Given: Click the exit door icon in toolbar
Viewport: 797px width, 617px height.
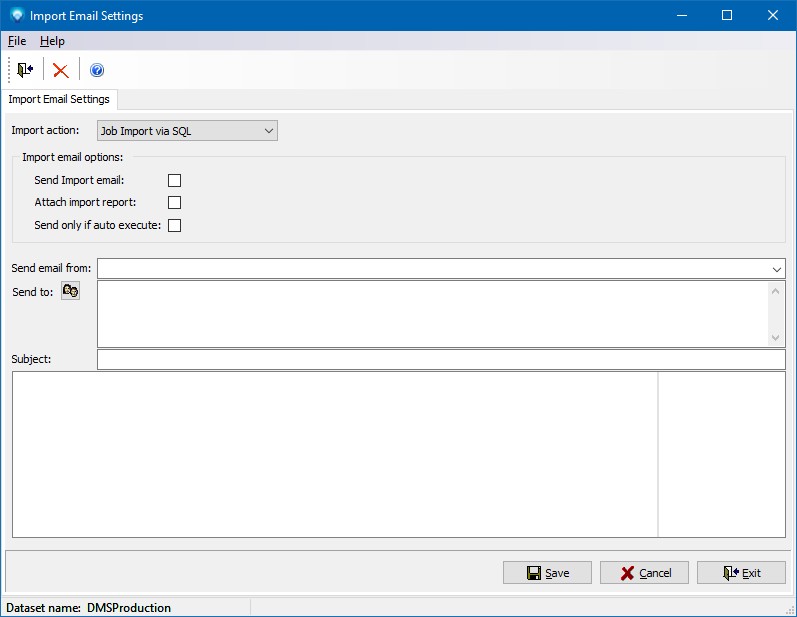Looking at the screenshot, I should pyautogui.click(x=25, y=70).
